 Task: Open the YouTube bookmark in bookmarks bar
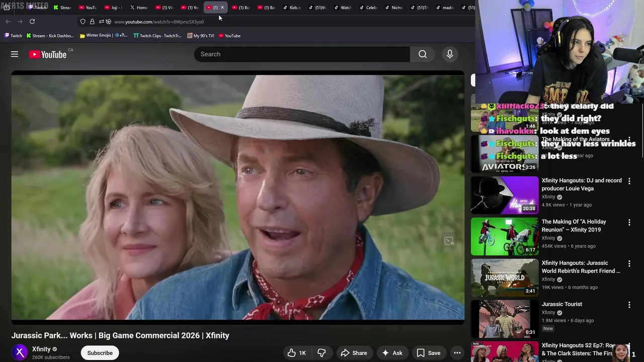click(x=229, y=36)
